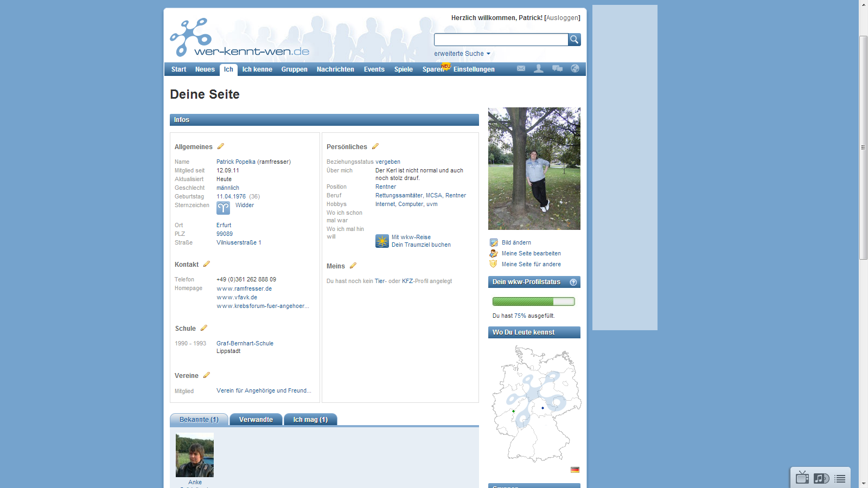Viewport: 868px width, 488px height.
Task: Click the profile completion progress bar
Action: (533, 301)
